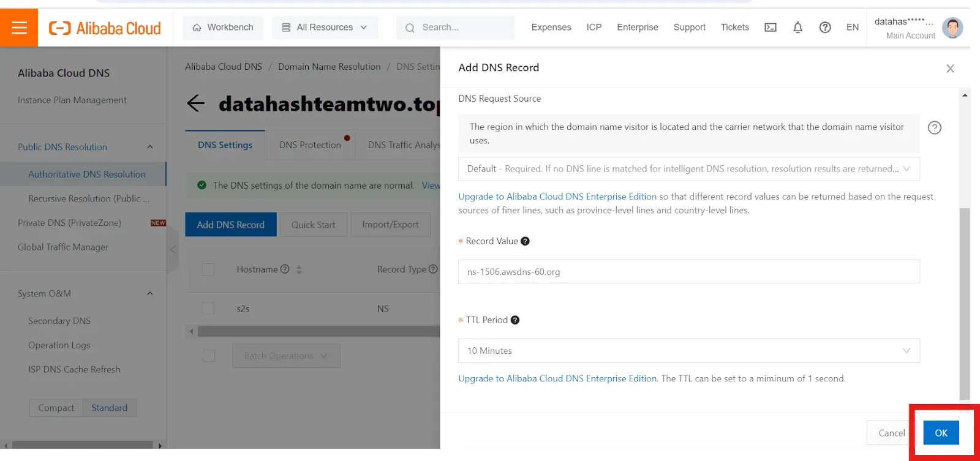Click the green DNS status check icon
Image resolution: width=980 pixels, height=461 pixels.
click(x=202, y=185)
